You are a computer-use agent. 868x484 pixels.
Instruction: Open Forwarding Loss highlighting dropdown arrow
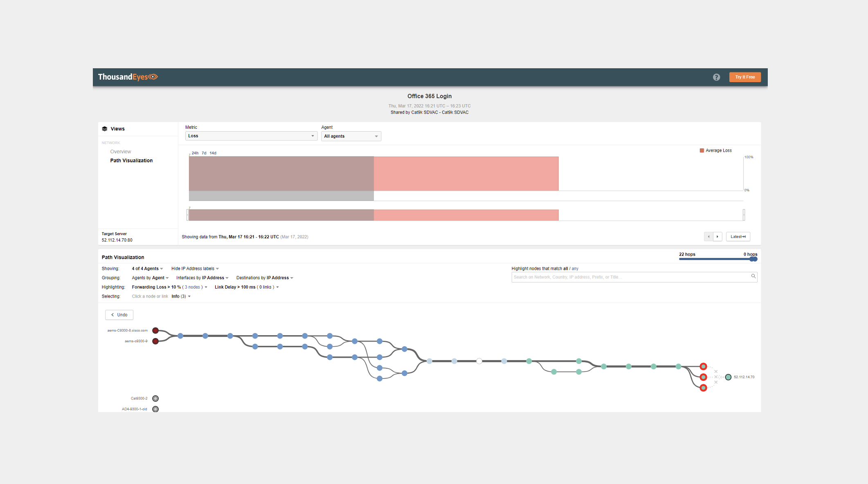(x=206, y=287)
